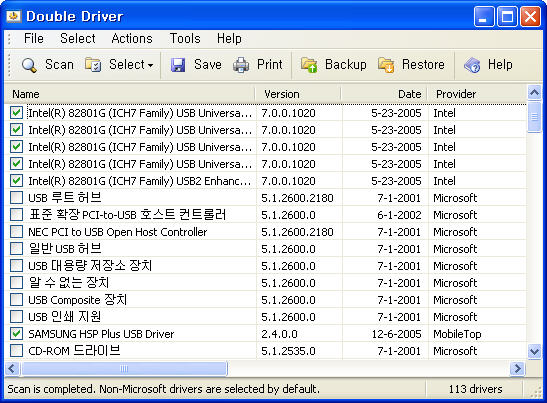
Task: Check the CD-ROM 드라이브 checkbox
Action: 16,351
